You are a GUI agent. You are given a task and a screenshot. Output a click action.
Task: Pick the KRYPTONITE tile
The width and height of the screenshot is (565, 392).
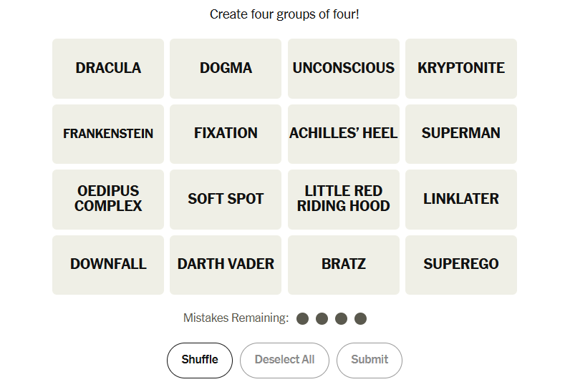[x=461, y=69]
